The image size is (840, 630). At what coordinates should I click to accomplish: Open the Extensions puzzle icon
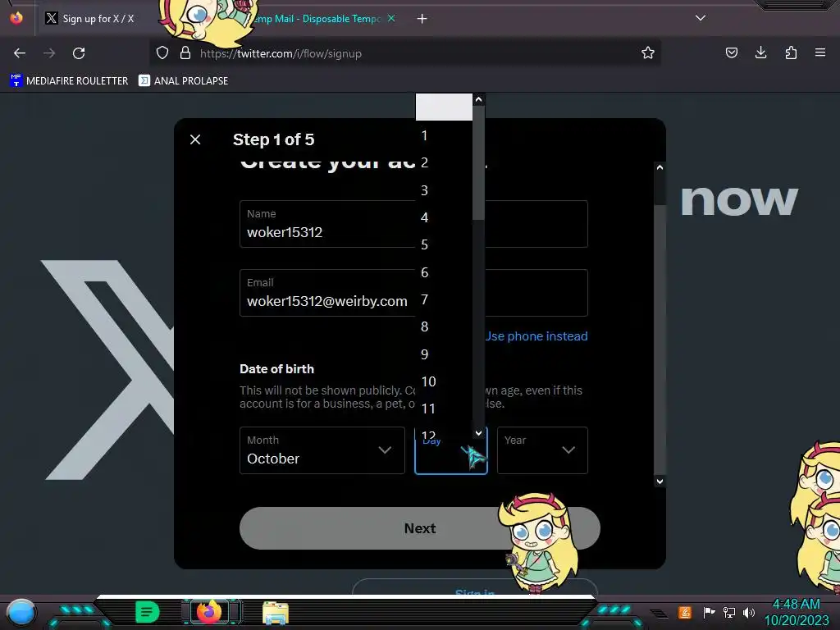click(x=791, y=52)
